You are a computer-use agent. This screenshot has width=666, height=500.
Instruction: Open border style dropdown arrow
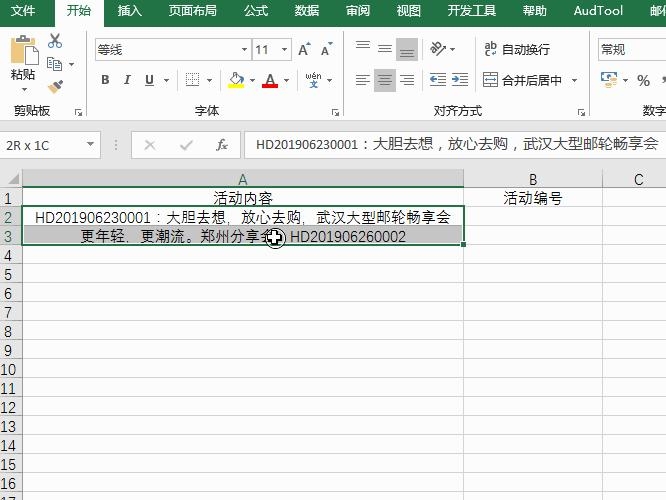coord(209,80)
